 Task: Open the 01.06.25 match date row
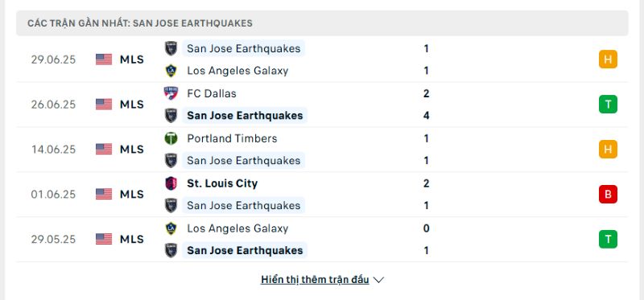tap(322, 195)
